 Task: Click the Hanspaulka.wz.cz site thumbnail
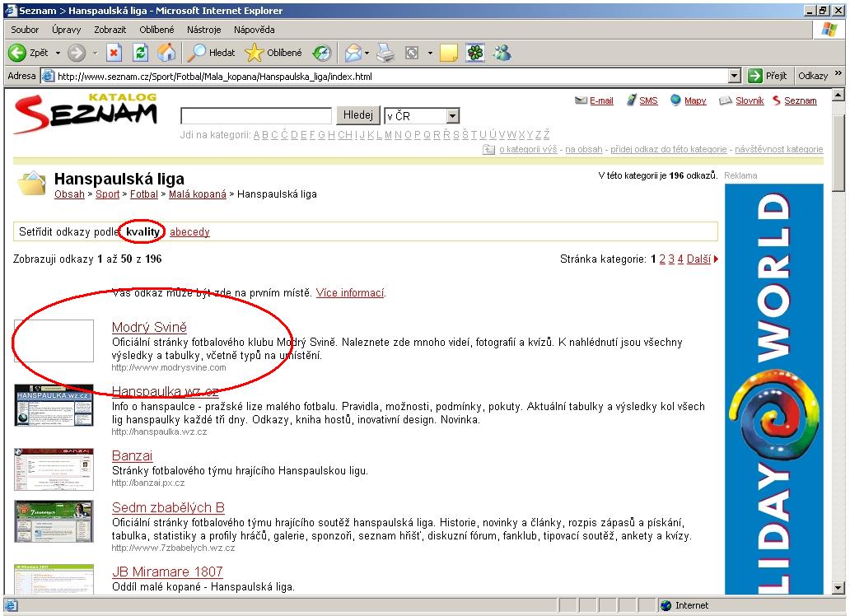pyautogui.click(x=54, y=405)
